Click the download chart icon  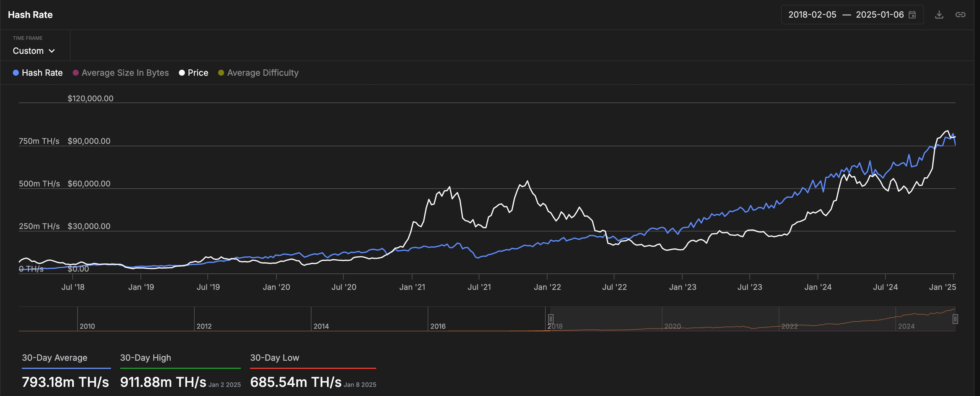point(939,15)
